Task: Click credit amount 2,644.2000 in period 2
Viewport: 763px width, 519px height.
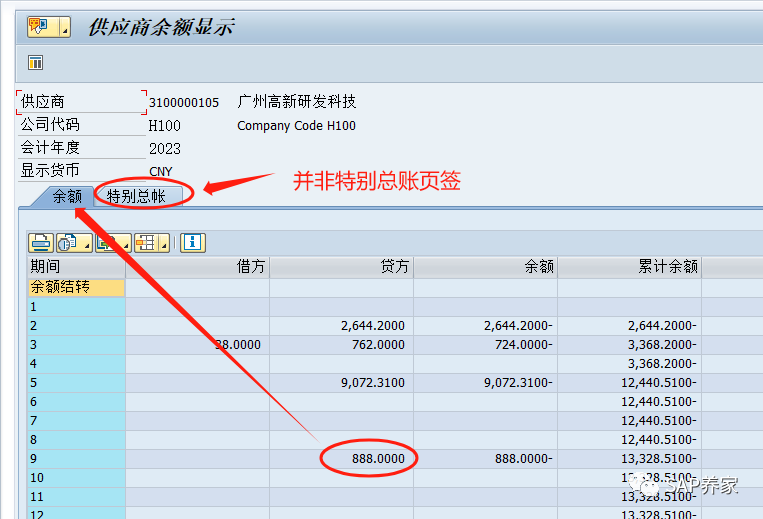Action: coord(373,326)
